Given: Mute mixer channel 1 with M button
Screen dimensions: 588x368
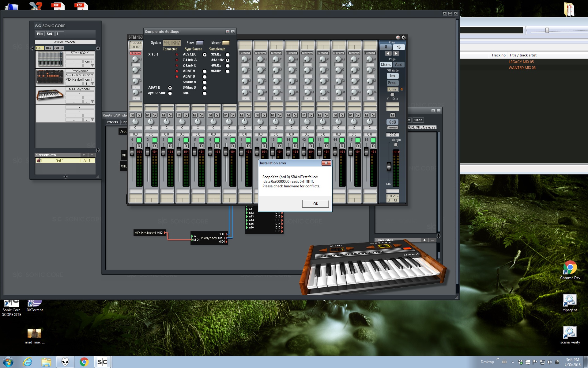Looking at the screenshot, I should (x=132, y=115).
